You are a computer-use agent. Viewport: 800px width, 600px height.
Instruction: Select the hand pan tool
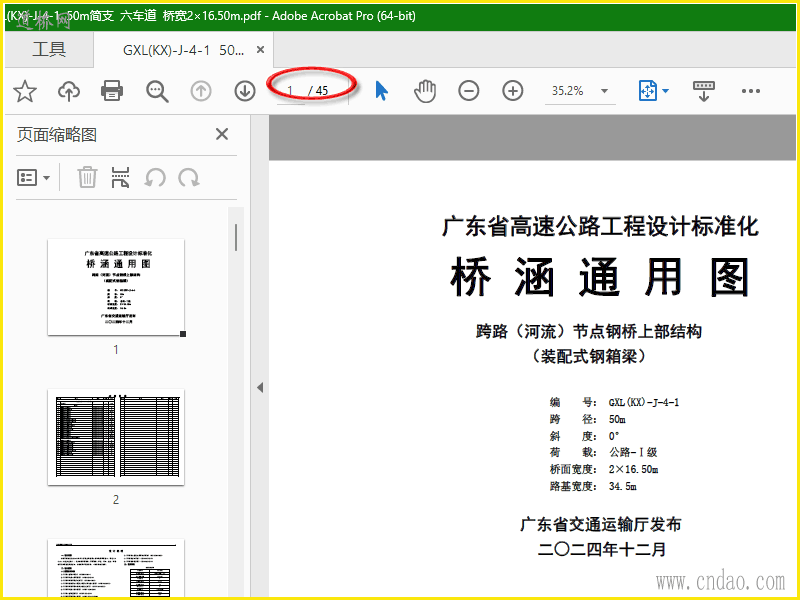(x=424, y=91)
